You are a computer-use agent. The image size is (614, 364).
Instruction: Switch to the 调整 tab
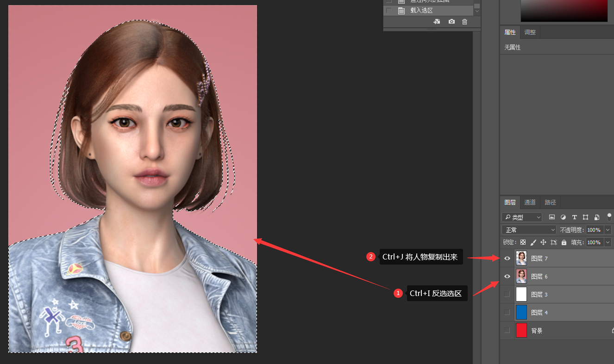(x=530, y=32)
